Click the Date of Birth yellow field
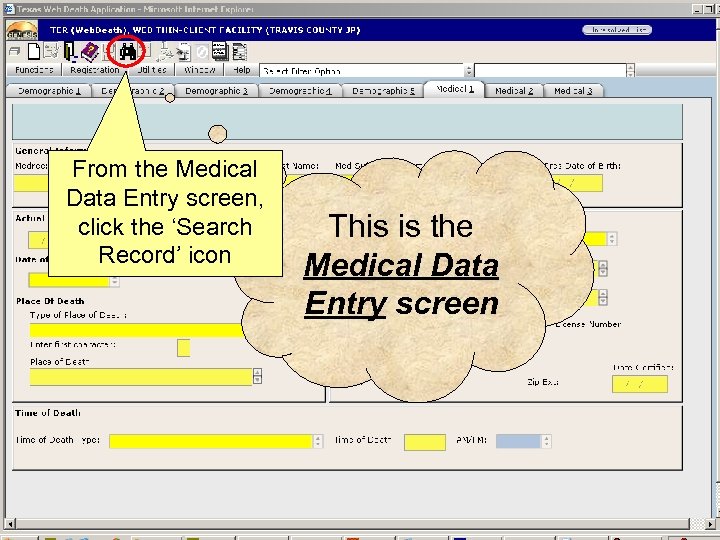 pos(579,183)
